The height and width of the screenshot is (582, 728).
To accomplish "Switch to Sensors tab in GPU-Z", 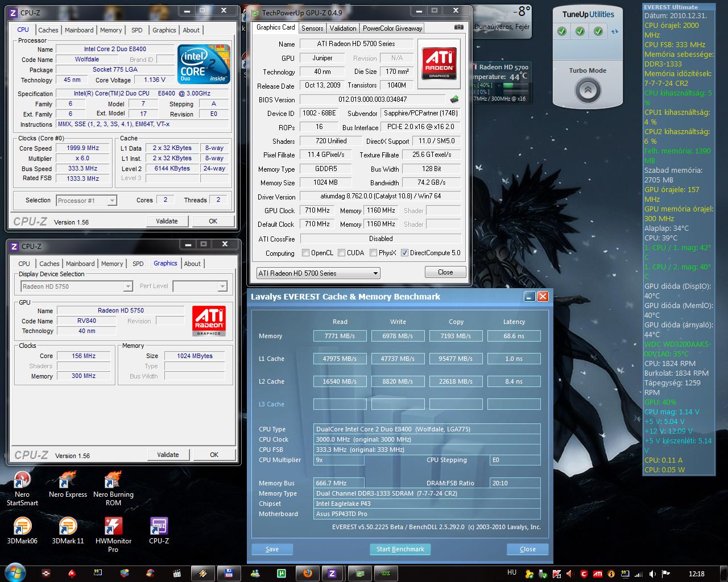I will pos(312,28).
